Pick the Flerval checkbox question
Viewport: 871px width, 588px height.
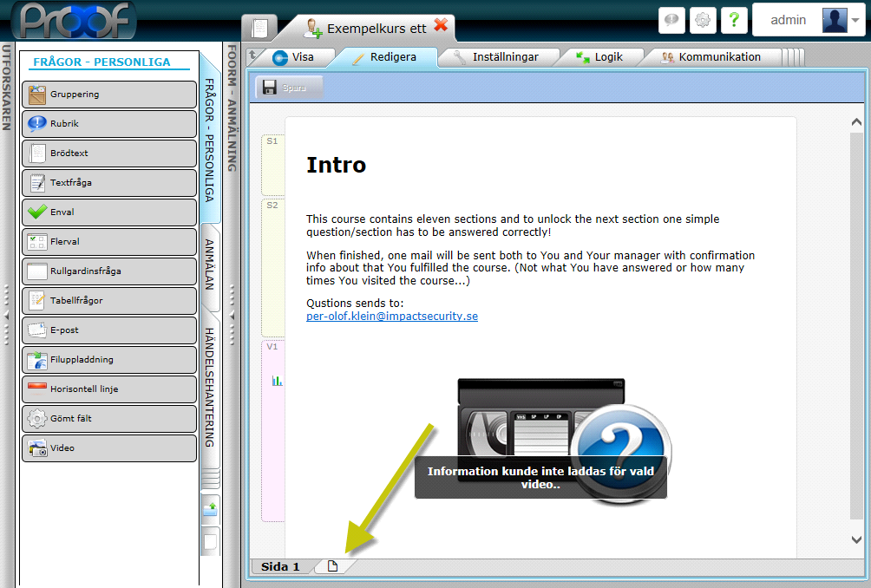pos(109,242)
